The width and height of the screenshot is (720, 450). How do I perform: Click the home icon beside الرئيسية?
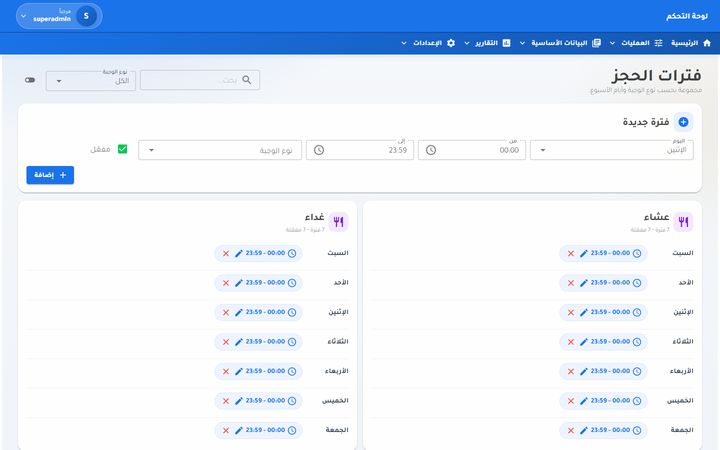tap(707, 43)
